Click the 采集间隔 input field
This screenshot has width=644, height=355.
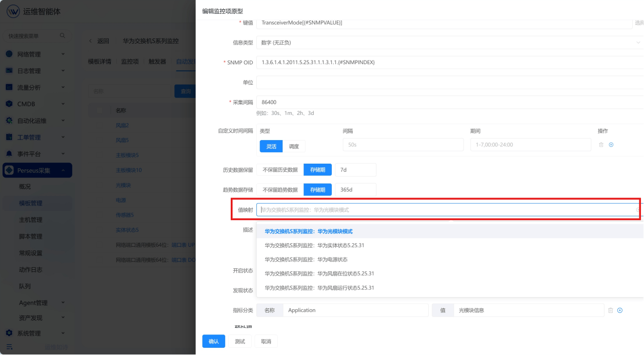450,102
